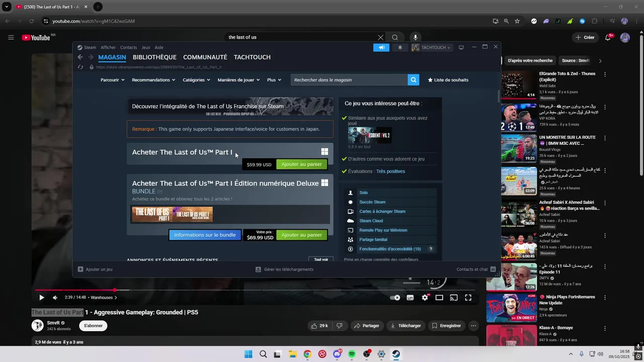Open Resident Evil 2 thumbnail
The width and height of the screenshot is (644, 362).
(x=369, y=135)
